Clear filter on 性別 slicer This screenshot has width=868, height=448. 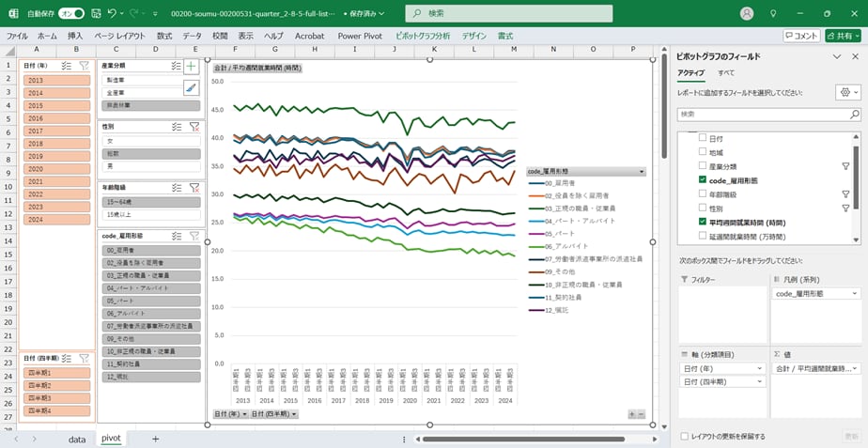click(x=194, y=126)
